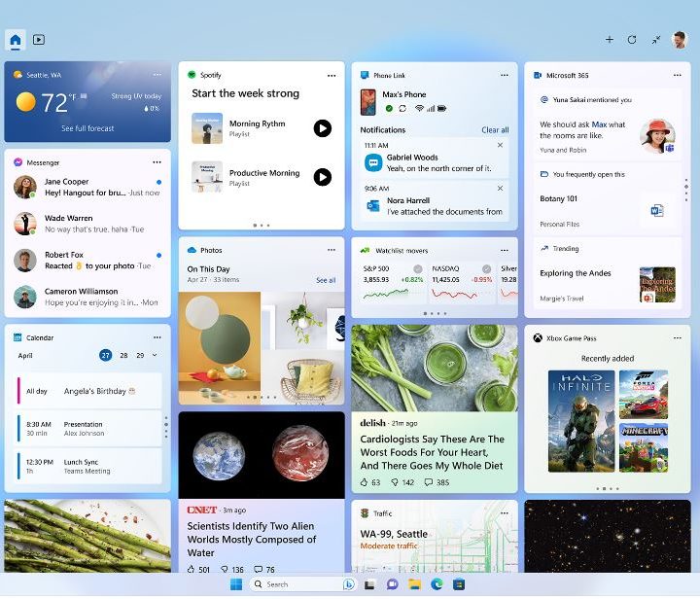Open Chat app in taskbar
This screenshot has width=700, height=599.
coord(392,584)
